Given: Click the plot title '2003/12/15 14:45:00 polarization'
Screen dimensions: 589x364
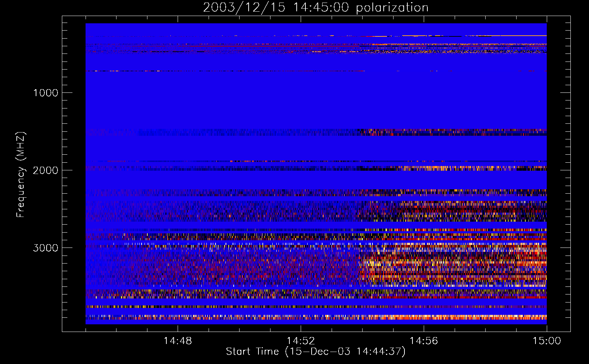Looking at the screenshot, I should tap(316, 8).
